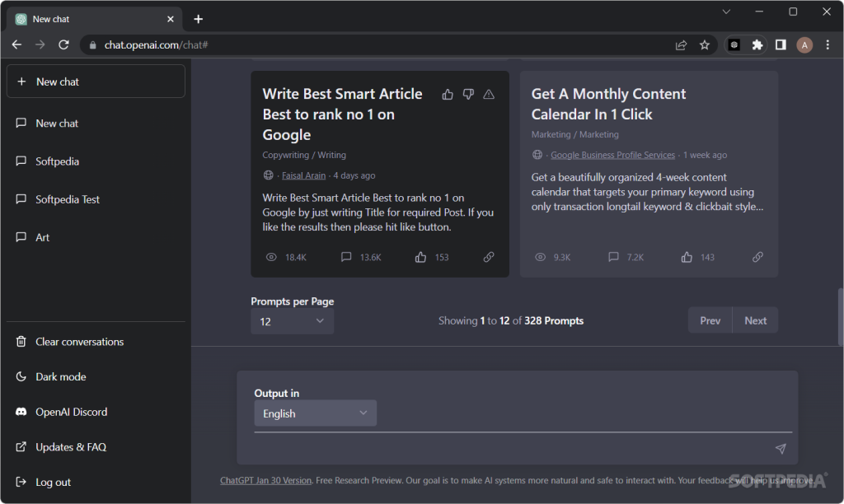Report the Smart Article prompt via warning icon
844x504 pixels.
click(x=489, y=95)
